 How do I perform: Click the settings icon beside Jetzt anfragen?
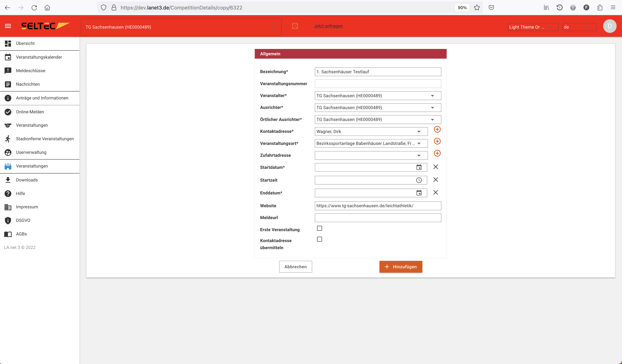coord(295,26)
